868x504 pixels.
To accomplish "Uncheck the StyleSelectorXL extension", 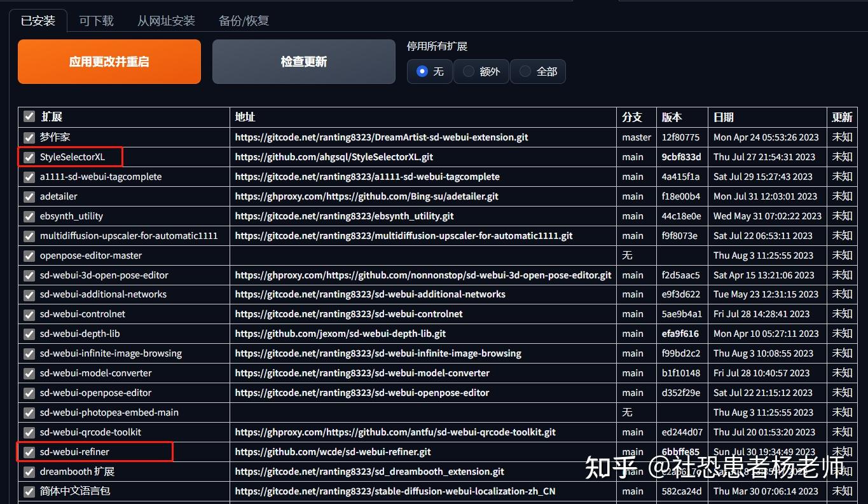I will pos(29,157).
